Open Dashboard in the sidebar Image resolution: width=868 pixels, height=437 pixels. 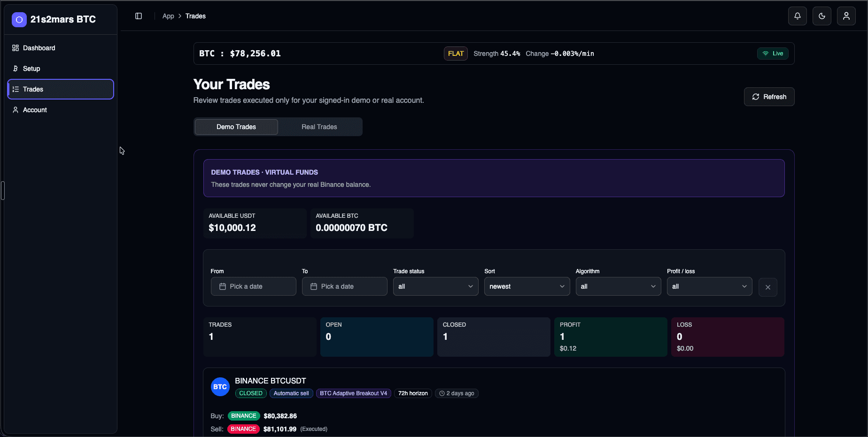(61, 48)
